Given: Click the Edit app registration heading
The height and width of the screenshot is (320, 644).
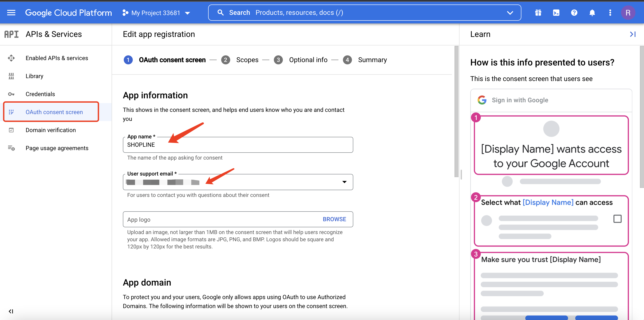Looking at the screenshot, I should tap(159, 34).
